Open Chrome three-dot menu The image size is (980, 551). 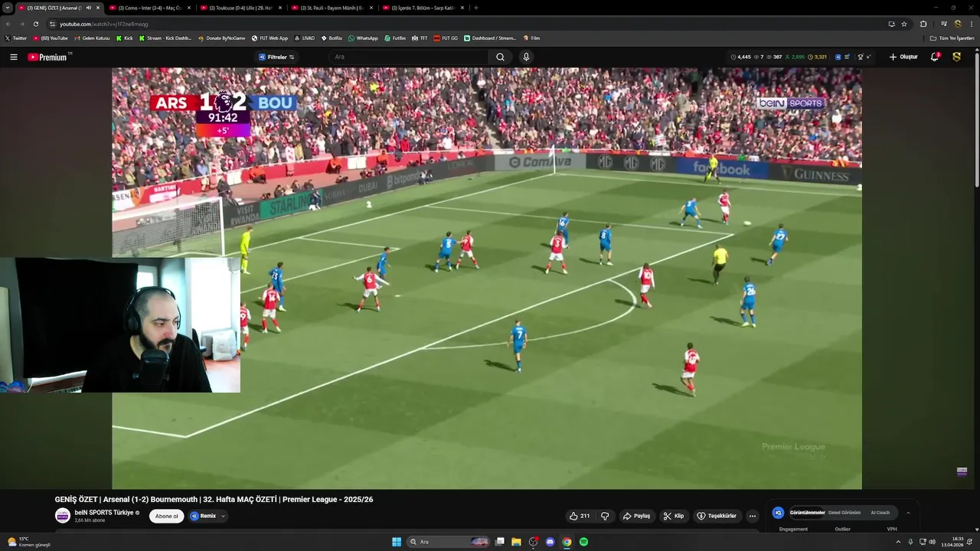(x=972, y=24)
